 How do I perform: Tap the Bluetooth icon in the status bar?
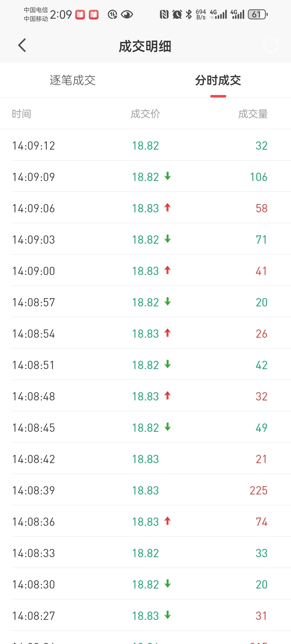pyautogui.click(x=189, y=14)
